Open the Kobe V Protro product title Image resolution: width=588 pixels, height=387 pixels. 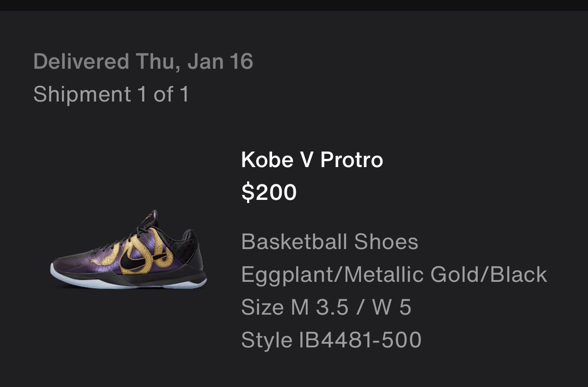click(x=312, y=160)
